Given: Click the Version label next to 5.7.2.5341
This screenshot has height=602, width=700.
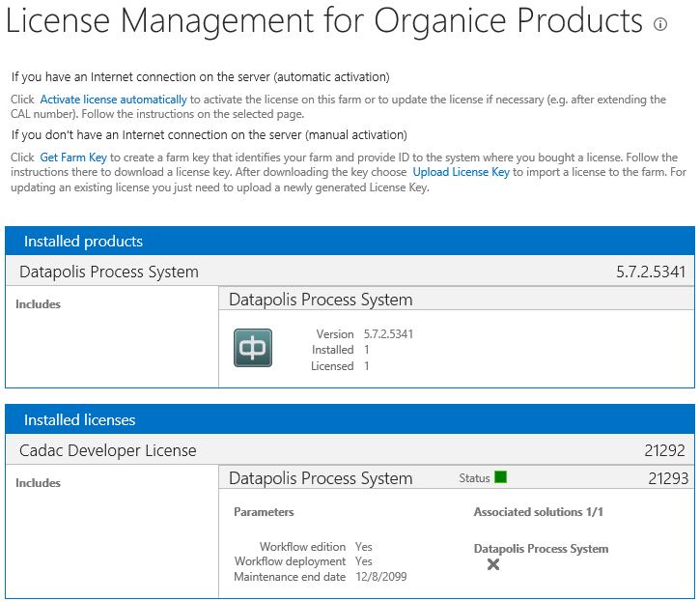Looking at the screenshot, I should 335,333.
